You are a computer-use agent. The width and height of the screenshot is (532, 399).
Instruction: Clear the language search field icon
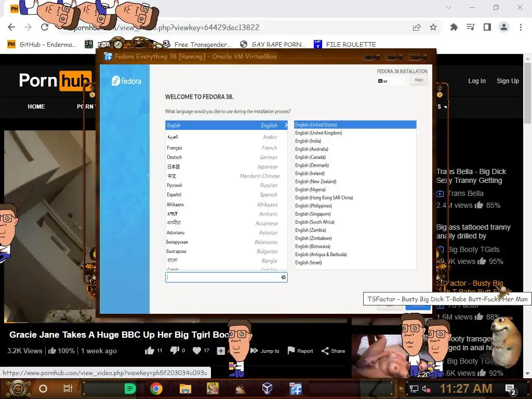click(283, 277)
